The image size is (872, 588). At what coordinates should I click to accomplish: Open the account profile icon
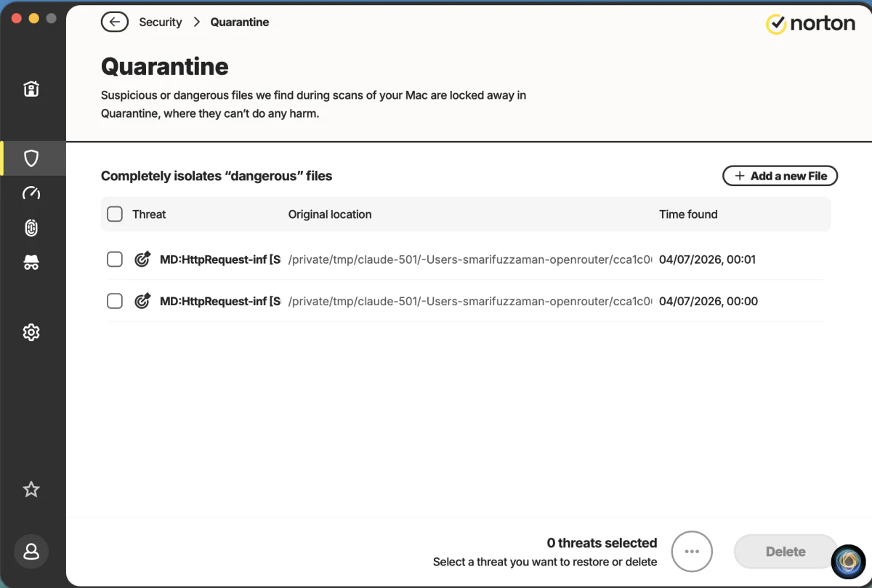(31, 552)
